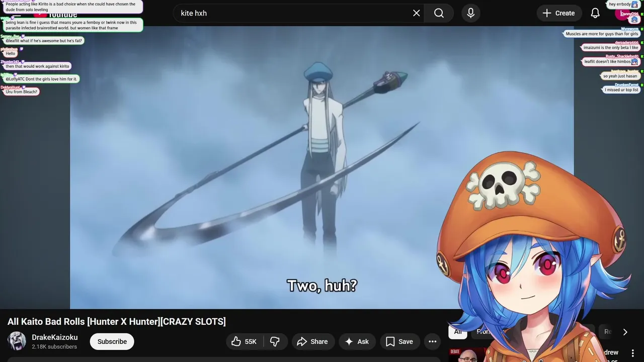644x362 pixels.
Task: Click message 'Muscles are more for guys'
Action: point(602,34)
